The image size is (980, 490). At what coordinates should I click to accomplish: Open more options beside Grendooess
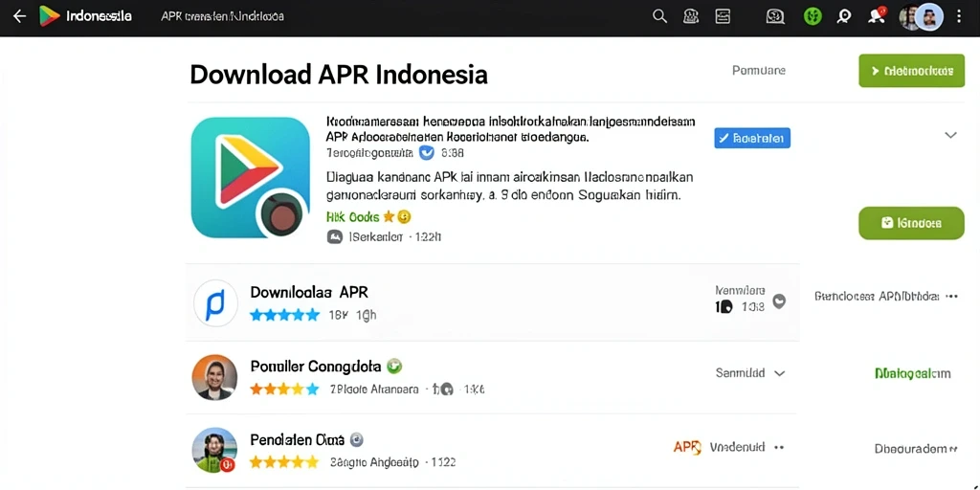[952, 297]
